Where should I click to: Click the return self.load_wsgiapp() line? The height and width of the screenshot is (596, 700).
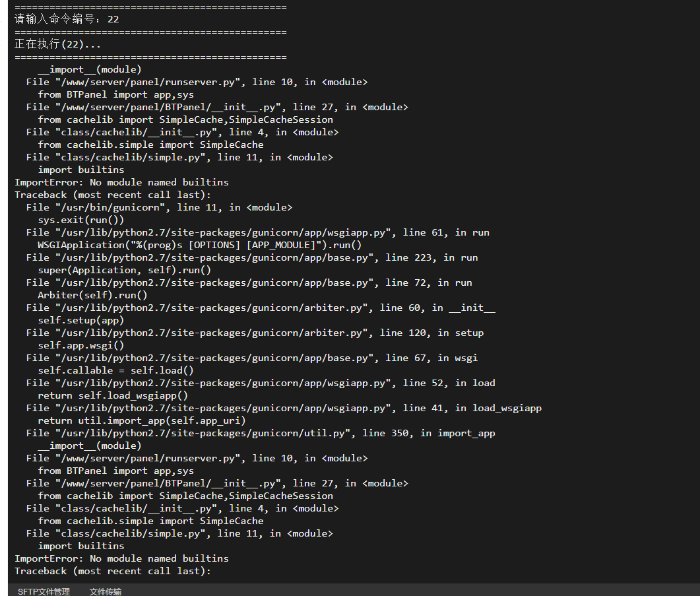point(113,395)
